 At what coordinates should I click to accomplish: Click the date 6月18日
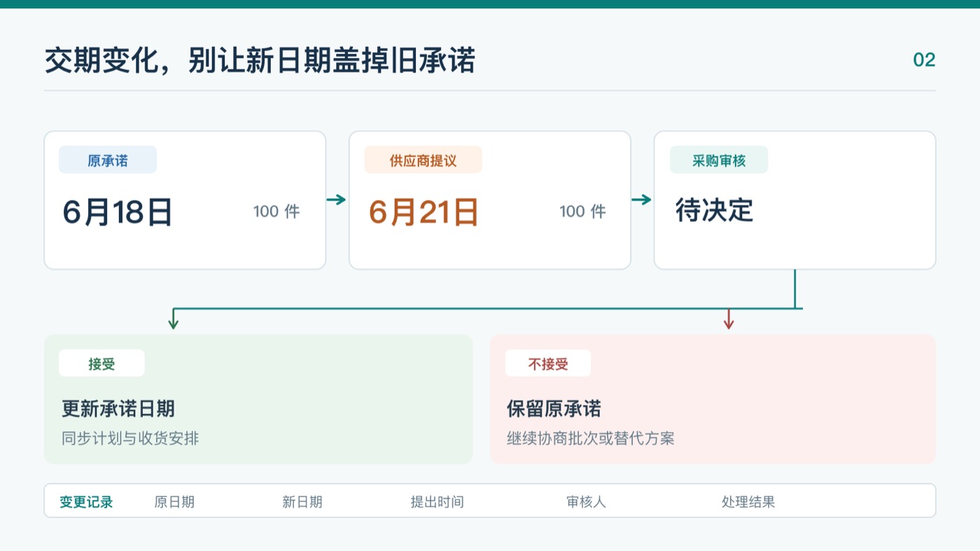click(118, 212)
